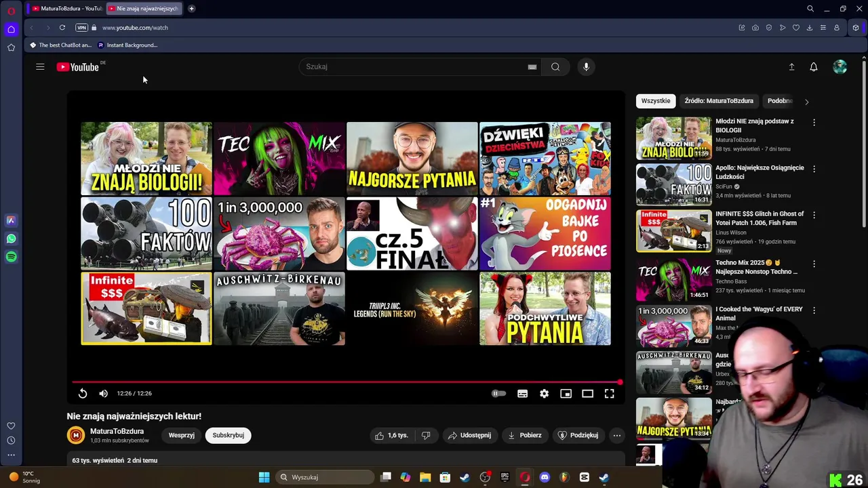Select the Wszystkie filter chip

tap(656, 101)
